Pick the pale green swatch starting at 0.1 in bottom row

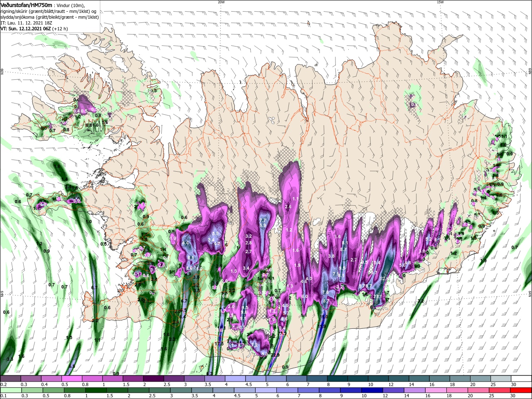coord(10,390)
